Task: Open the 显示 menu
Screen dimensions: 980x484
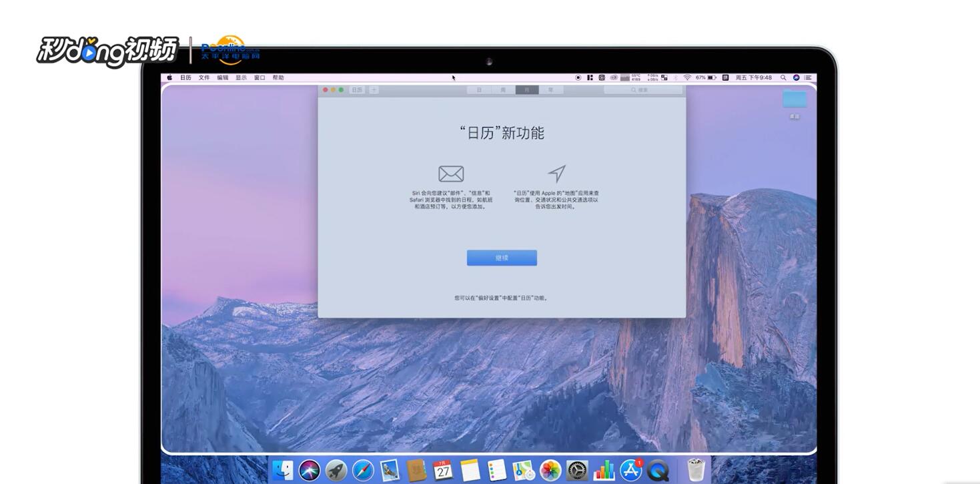Action: 241,77
